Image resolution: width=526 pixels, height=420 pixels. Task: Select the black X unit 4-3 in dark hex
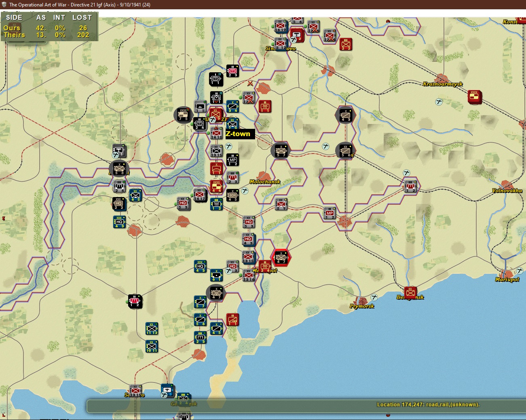coord(346,115)
